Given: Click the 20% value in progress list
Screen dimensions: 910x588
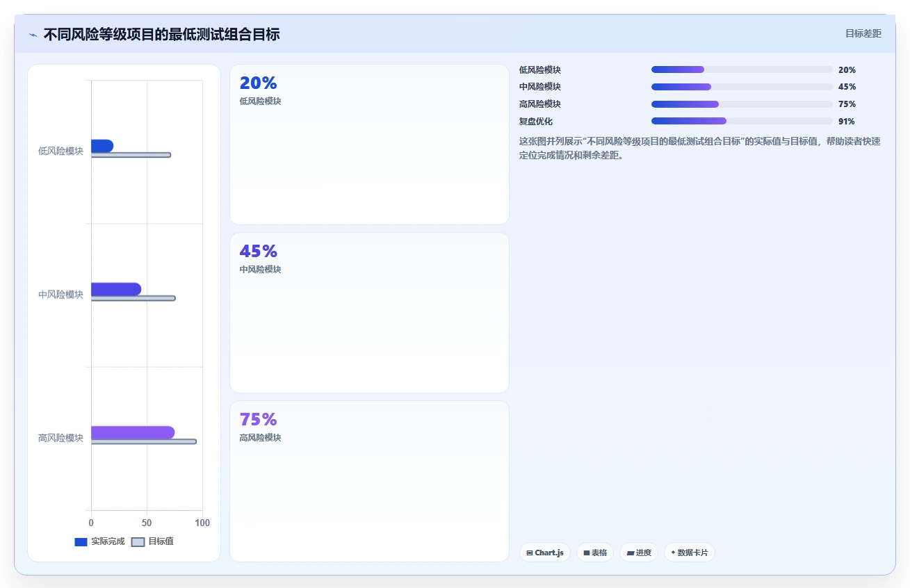Looking at the screenshot, I should pos(847,70).
